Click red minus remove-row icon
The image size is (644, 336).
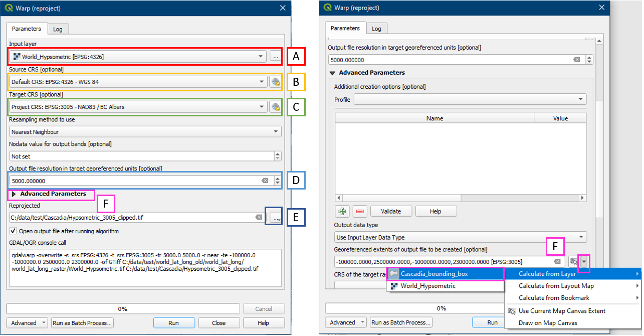pyautogui.click(x=360, y=211)
